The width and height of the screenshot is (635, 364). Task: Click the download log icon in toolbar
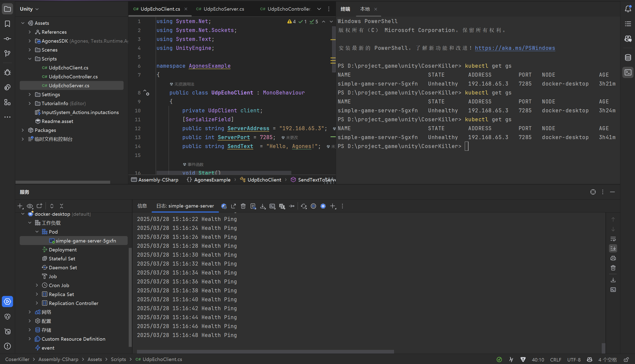263,206
